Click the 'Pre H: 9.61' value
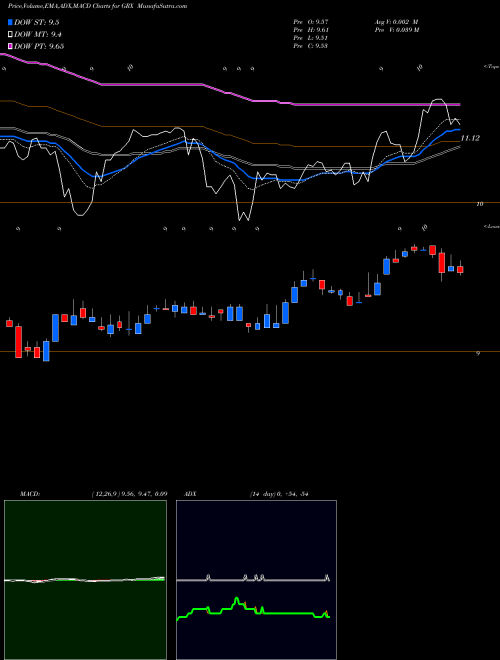The image size is (500, 660). pos(311,30)
